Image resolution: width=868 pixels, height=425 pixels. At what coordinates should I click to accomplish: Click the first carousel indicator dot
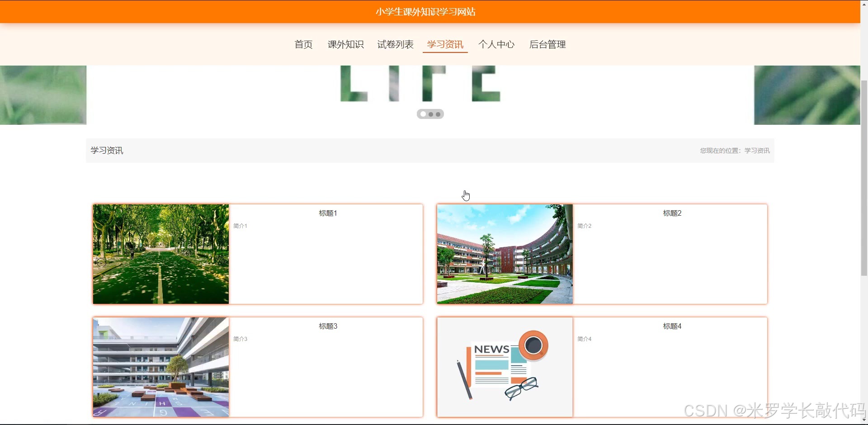pos(423,114)
